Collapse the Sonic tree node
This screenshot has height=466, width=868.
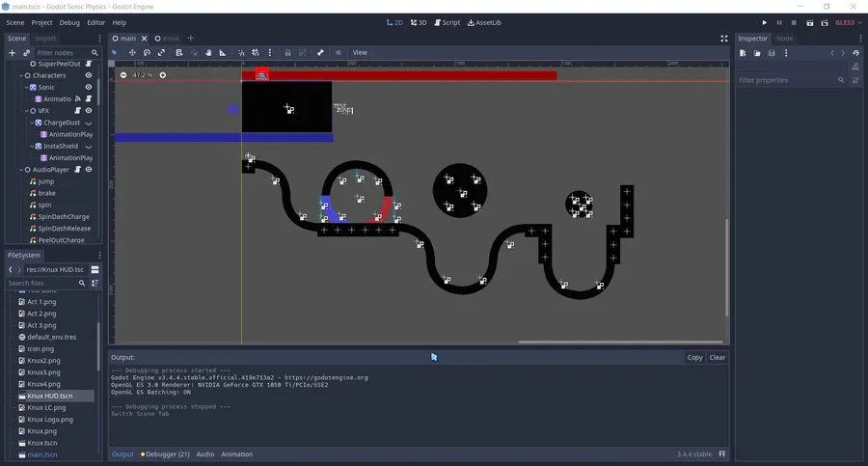pos(27,87)
